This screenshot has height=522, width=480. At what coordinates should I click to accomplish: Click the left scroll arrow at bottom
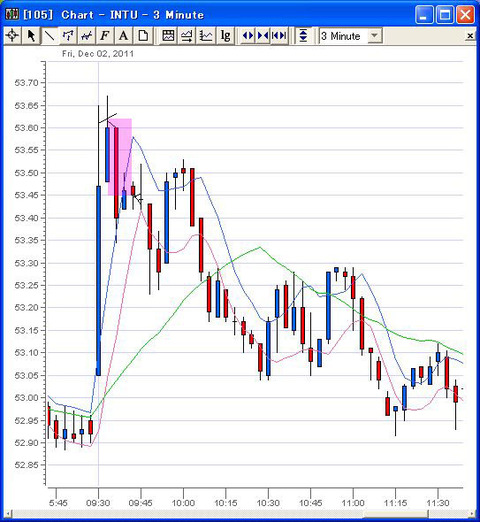(7, 514)
